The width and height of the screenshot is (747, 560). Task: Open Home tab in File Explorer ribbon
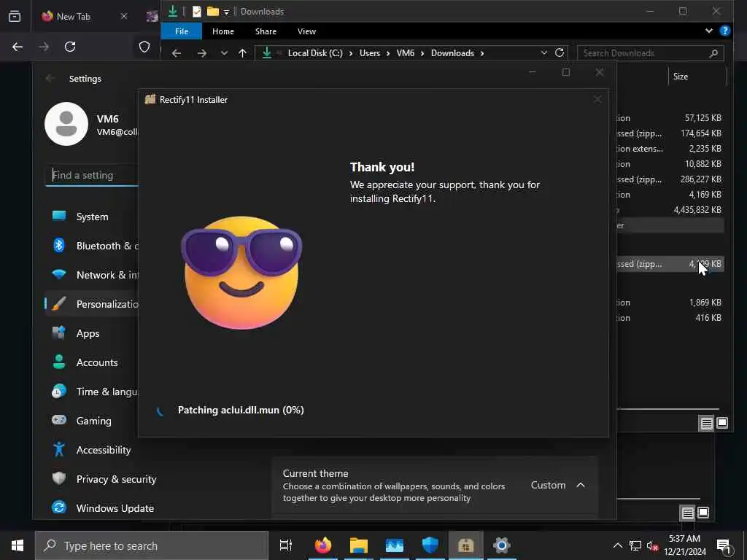coord(223,31)
